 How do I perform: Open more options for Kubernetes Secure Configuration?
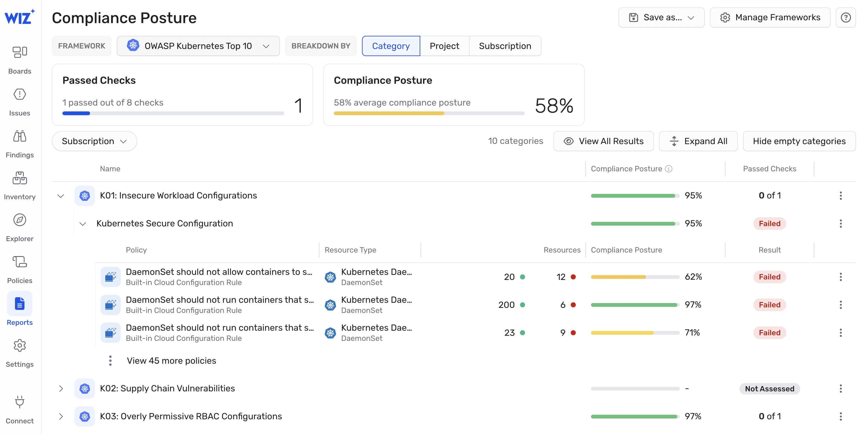[x=841, y=224]
